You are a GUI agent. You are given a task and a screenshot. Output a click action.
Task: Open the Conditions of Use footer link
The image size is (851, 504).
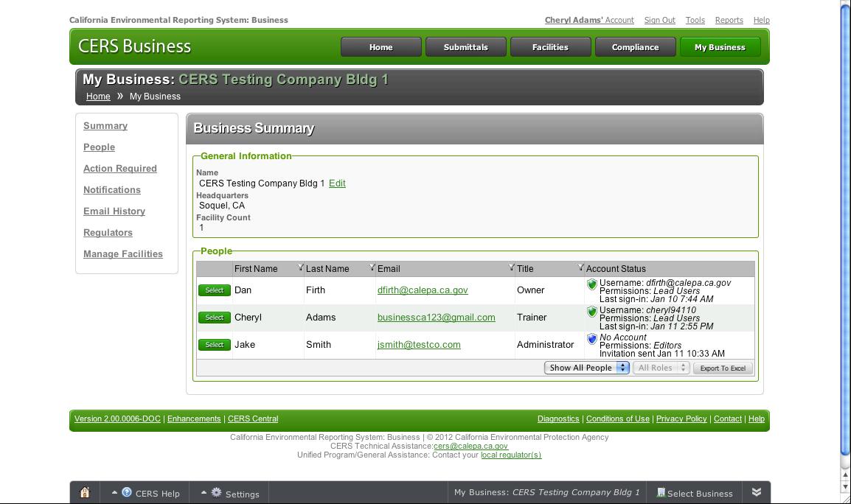618,419
